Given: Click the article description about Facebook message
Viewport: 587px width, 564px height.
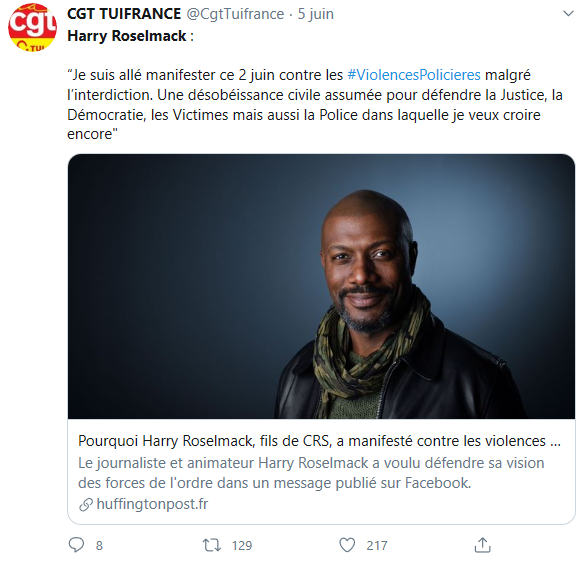Looking at the screenshot, I should [311, 473].
